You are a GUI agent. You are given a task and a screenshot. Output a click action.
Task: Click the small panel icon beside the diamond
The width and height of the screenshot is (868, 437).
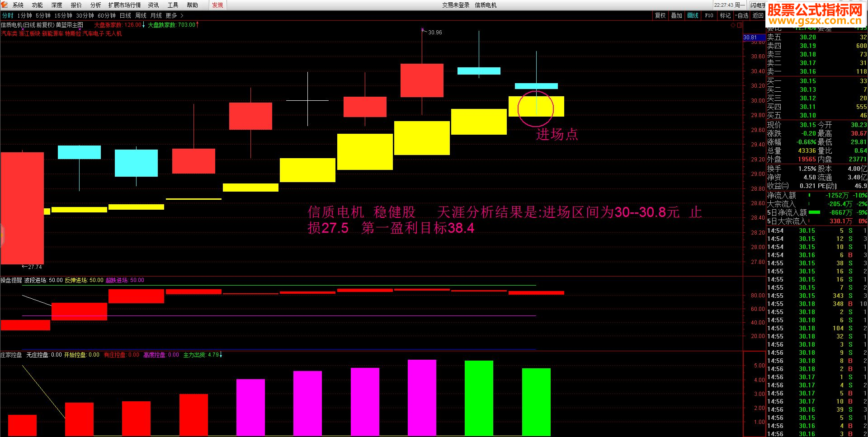(x=739, y=25)
